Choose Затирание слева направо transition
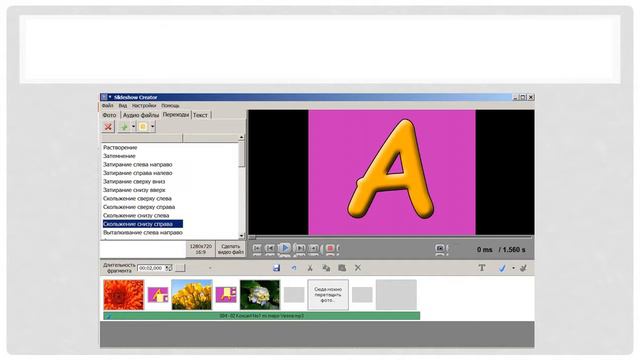Image resolution: width=640 pixels, height=360 pixels. tap(138, 164)
